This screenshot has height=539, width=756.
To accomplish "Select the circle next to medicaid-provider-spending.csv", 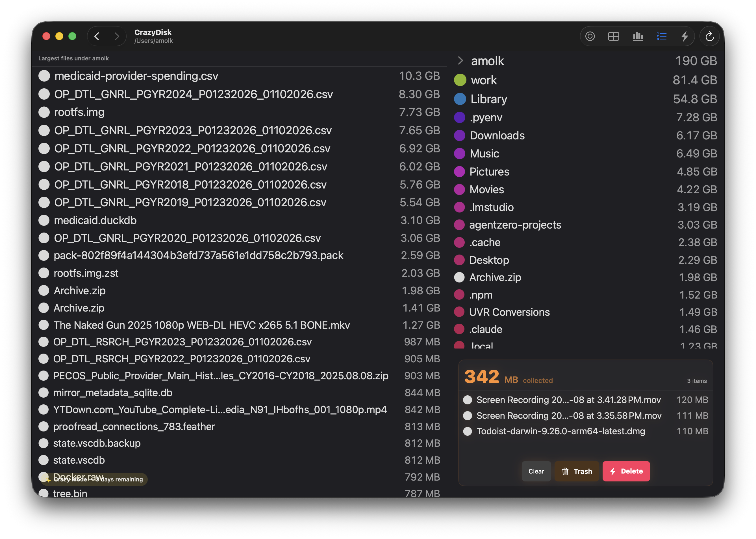I will (x=44, y=76).
